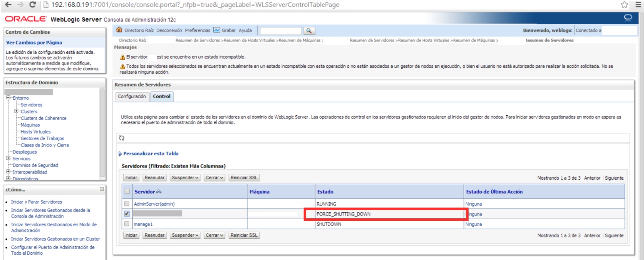The width and height of the screenshot is (644, 260).
Task: Click the console search input field
Action: coord(281,31)
